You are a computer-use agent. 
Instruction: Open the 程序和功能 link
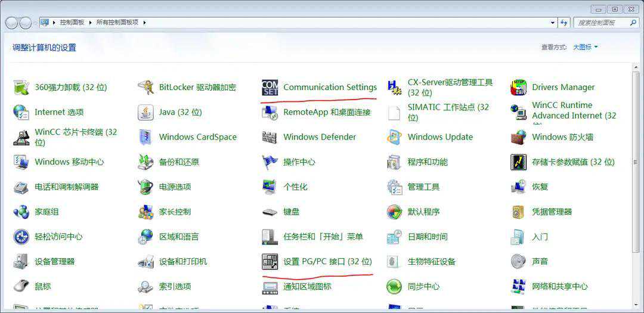tap(427, 162)
